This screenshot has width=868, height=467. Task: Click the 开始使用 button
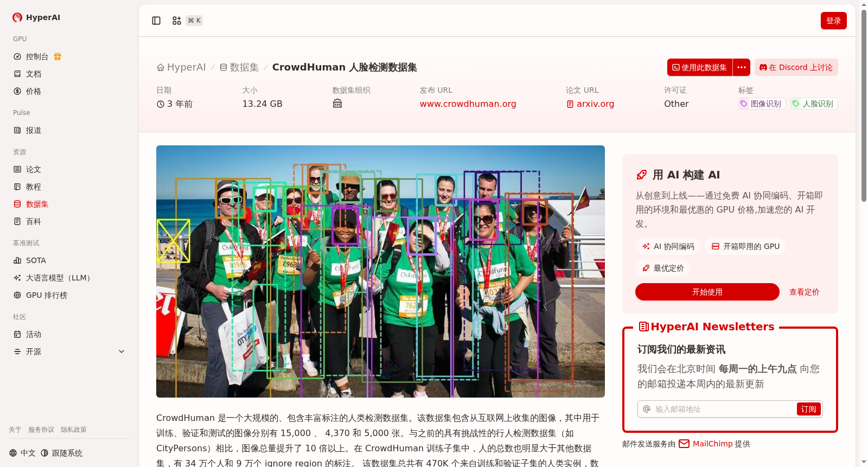coord(707,292)
